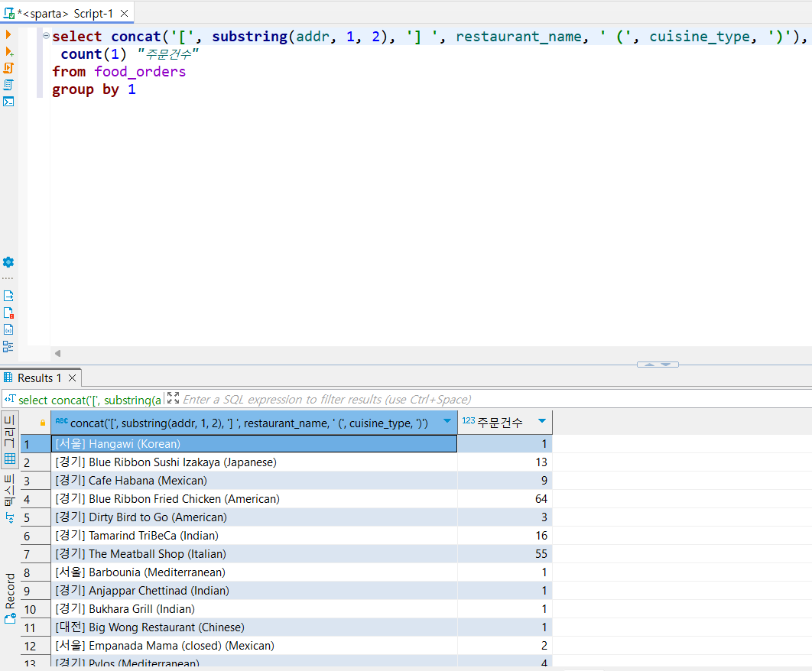812x671 pixels.
Task: Select row number 12 header
Action: 35,646
